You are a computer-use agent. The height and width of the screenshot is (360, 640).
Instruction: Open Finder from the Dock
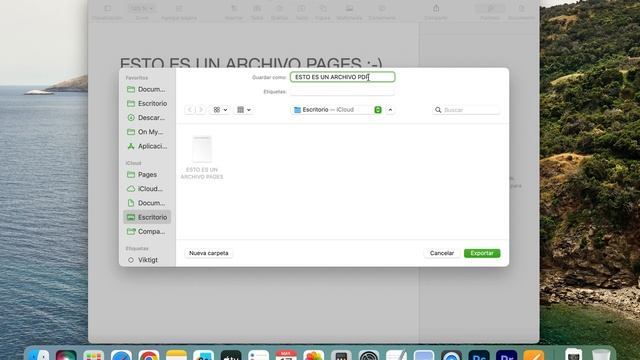pyautogui.click(x=39, y=355)
